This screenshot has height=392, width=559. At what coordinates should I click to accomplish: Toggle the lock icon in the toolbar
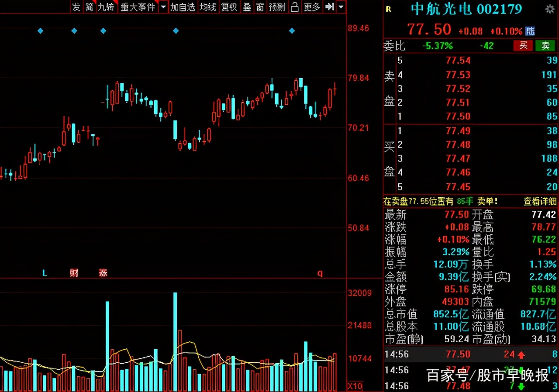tap(295, 7)
